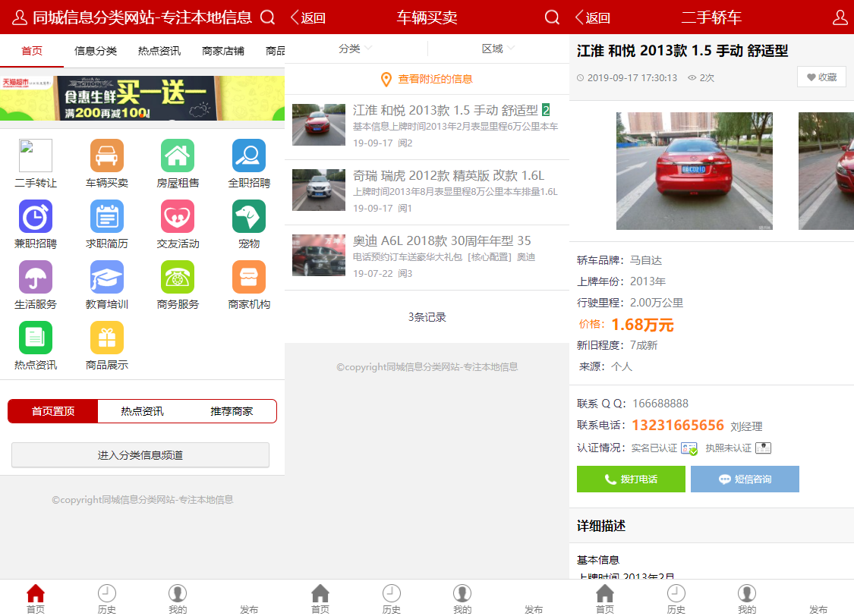Screen dimensions: 854x616
Task: Open the 商务服务 telephone icon
Action: click(x=178, y=276)
